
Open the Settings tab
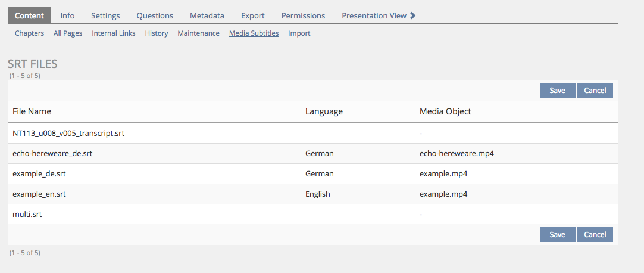(x=105, y=15)
